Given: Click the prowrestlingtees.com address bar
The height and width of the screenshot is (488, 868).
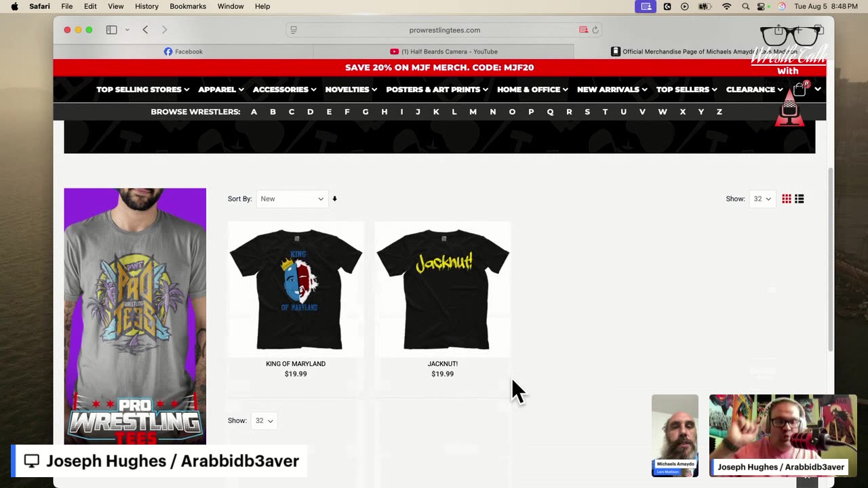Looking at the screenshot, I should tap(445, 30).
